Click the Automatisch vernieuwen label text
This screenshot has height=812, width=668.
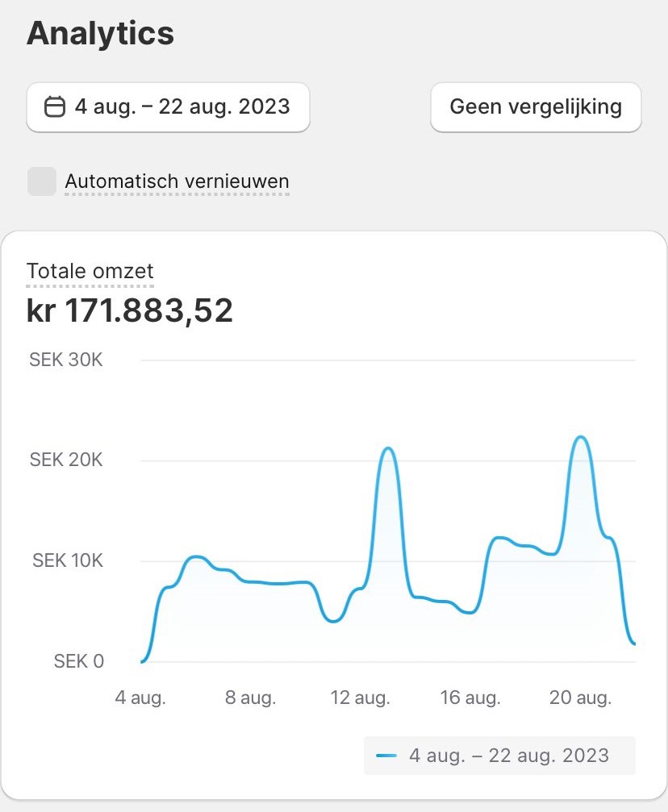[177, 181]
